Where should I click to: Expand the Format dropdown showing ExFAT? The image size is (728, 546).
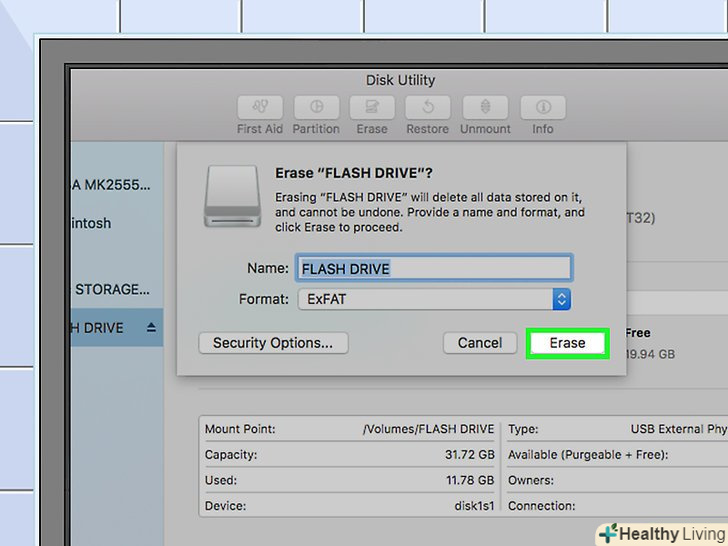click(x=561, y=299)
